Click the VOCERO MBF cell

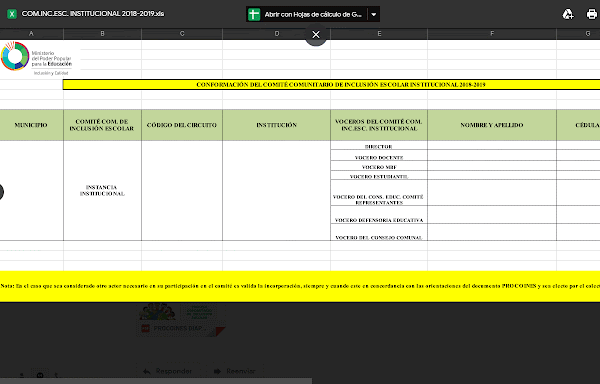[x=379, y=166]
